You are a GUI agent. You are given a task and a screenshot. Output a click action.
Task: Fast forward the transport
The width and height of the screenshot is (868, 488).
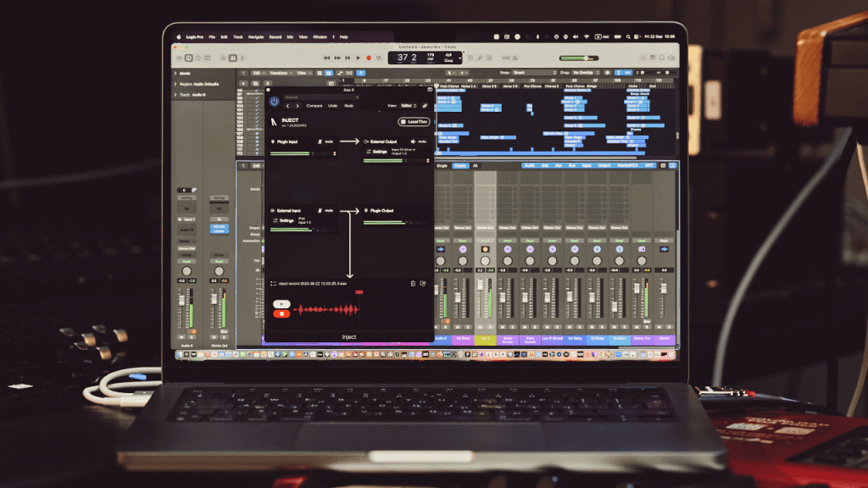click(337, 58)
